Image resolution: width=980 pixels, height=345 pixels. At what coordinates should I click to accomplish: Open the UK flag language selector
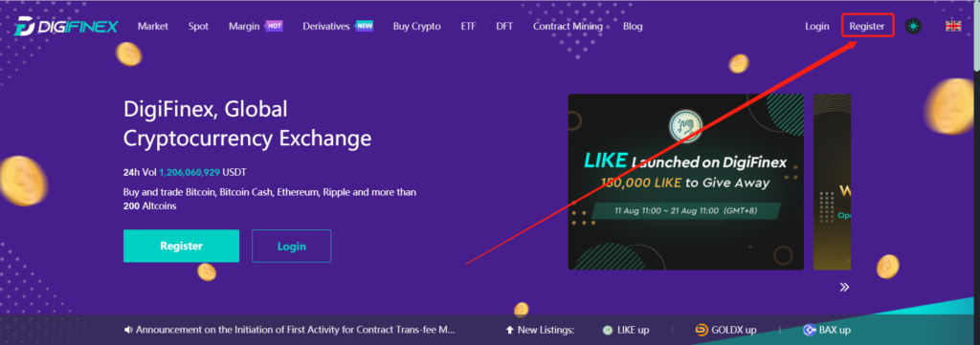pyautogui.click(x=953, y=26)
